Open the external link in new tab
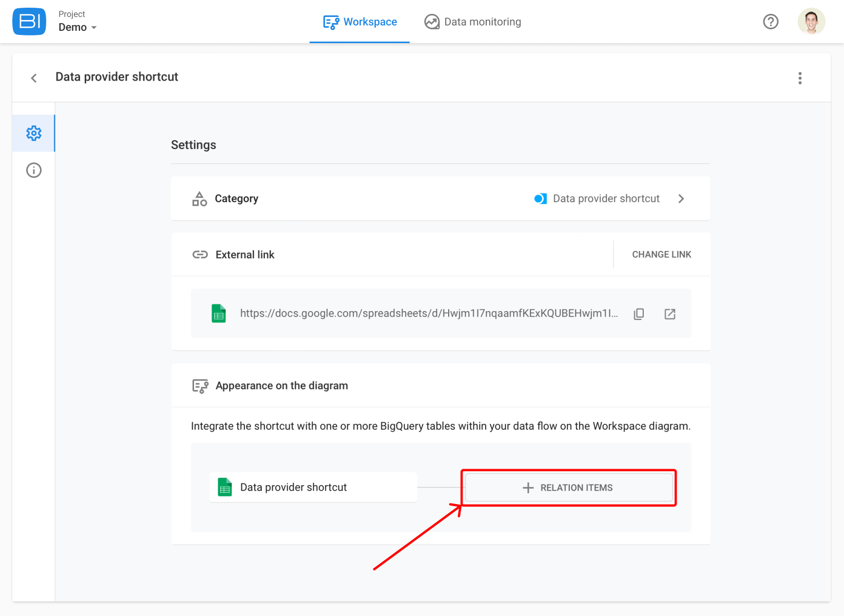This screenshot has width=844, height=616. coord(670,314)
